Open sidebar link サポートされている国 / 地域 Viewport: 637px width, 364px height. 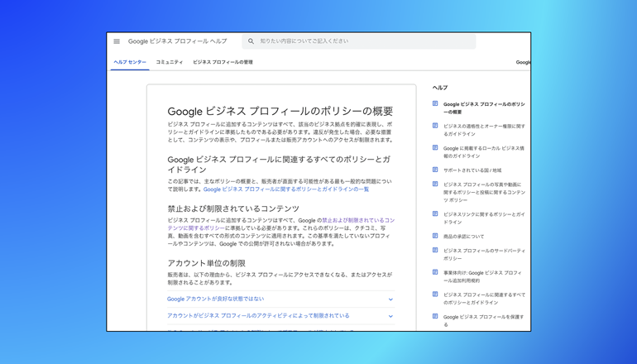[x=472, y=170]
